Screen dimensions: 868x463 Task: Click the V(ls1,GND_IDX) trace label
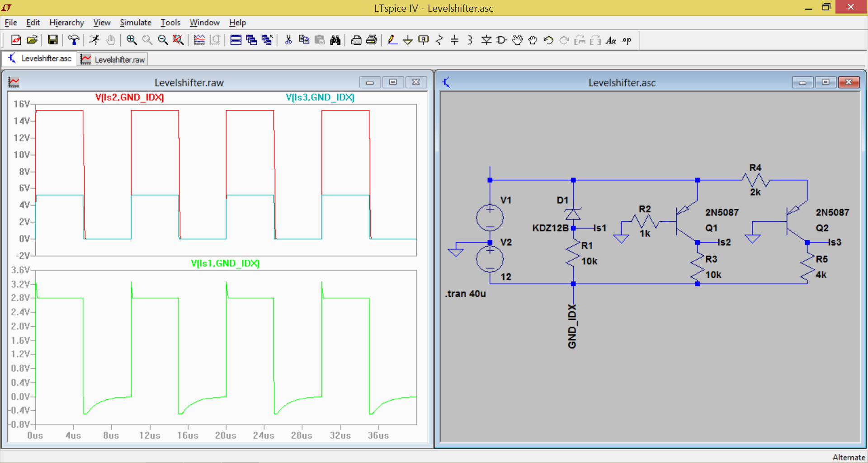coord(225,263)
